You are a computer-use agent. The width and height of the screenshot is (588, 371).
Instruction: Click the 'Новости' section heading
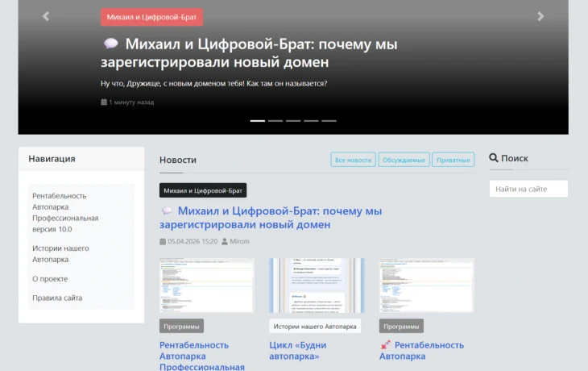pos(178,160)
